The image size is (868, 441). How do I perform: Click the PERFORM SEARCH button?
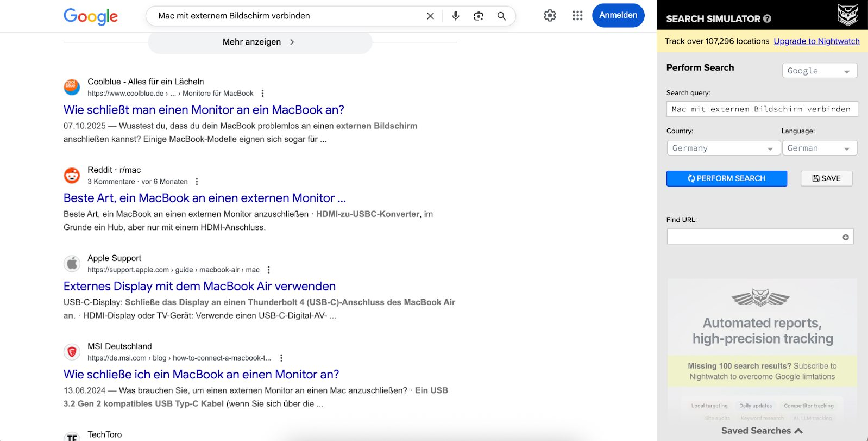(x=727, y=178)
